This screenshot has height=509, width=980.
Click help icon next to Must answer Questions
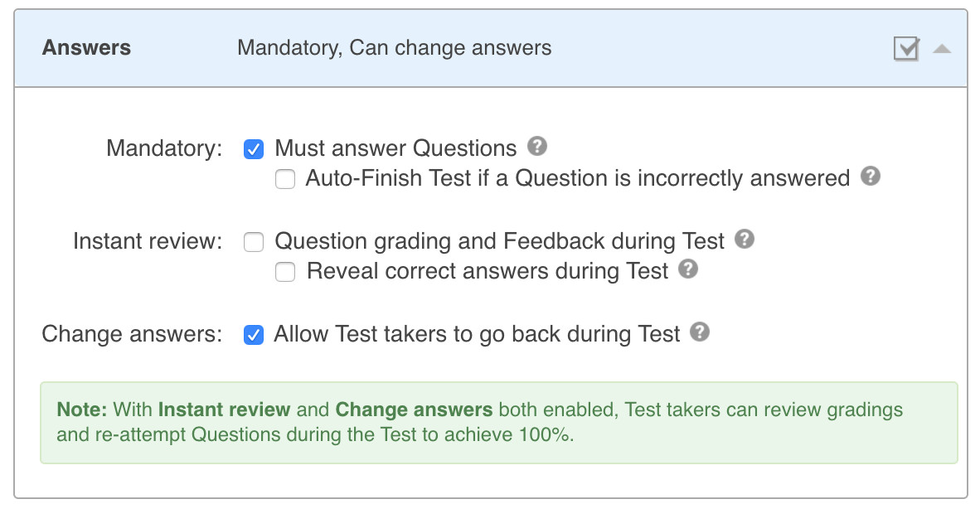coord(537,148)
